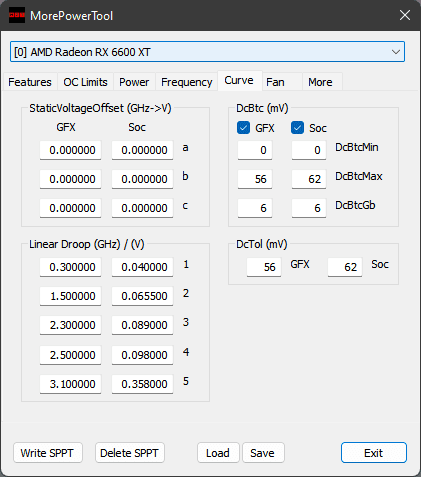Viewport: 421px width, 477px height.
Task: Edit StaticVoltageOffset GFX field in row c
Action: pos(70,208)
